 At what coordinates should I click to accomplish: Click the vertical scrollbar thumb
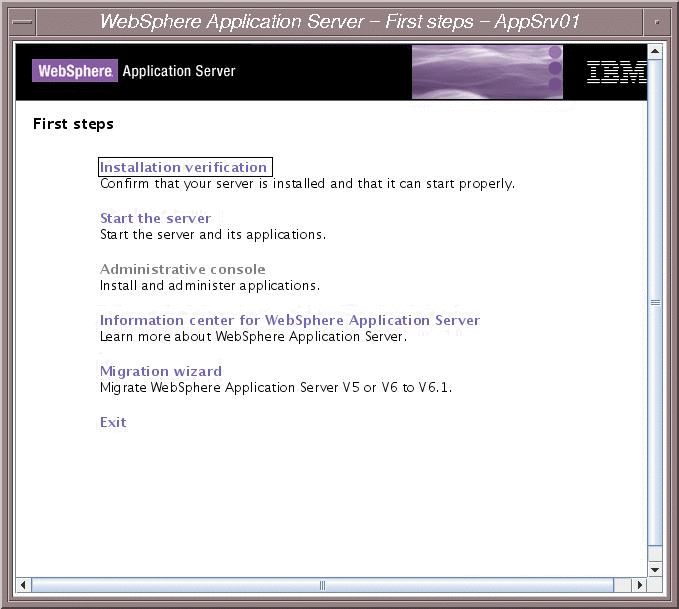point(655,302)
